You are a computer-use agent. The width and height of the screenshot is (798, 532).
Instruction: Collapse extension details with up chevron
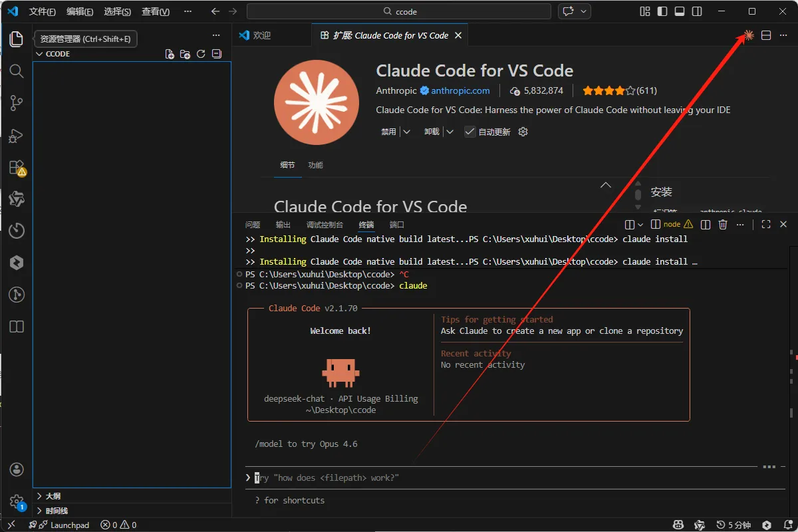pos(605,186)
